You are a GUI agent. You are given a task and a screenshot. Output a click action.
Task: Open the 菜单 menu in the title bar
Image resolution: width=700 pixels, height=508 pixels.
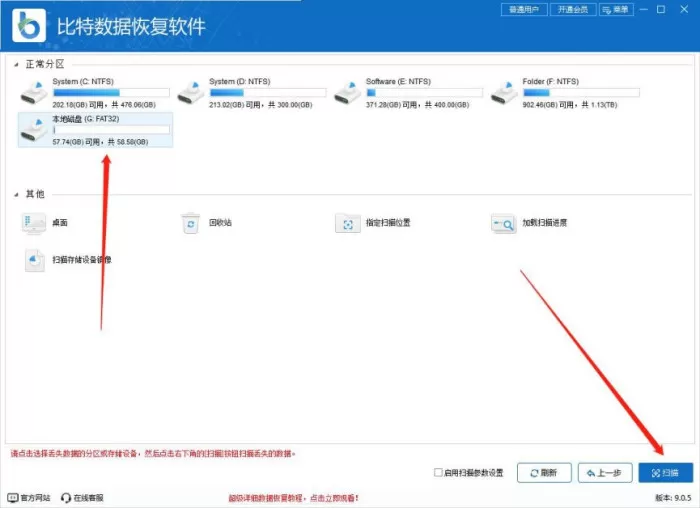coord(616,9)
